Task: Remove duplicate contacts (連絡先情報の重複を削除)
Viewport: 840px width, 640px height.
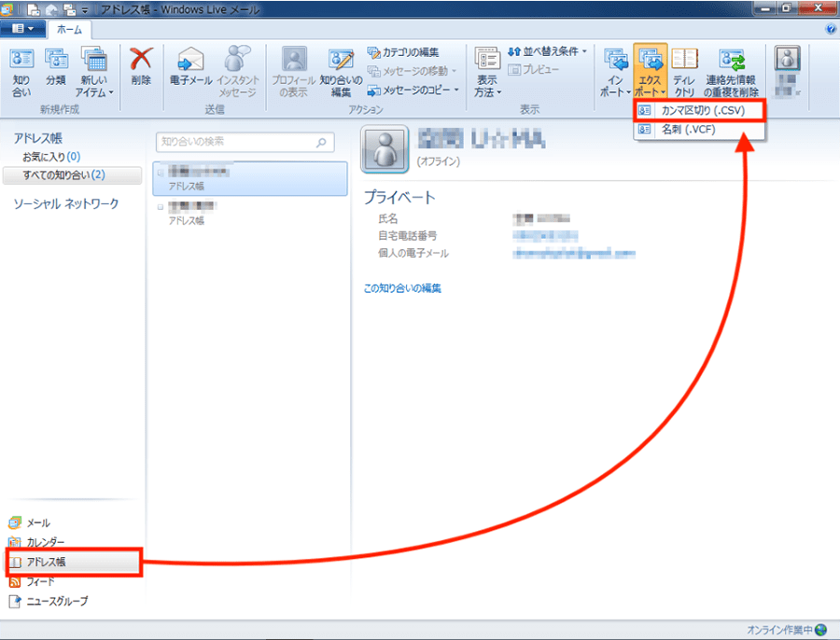Action: [731, 73]
